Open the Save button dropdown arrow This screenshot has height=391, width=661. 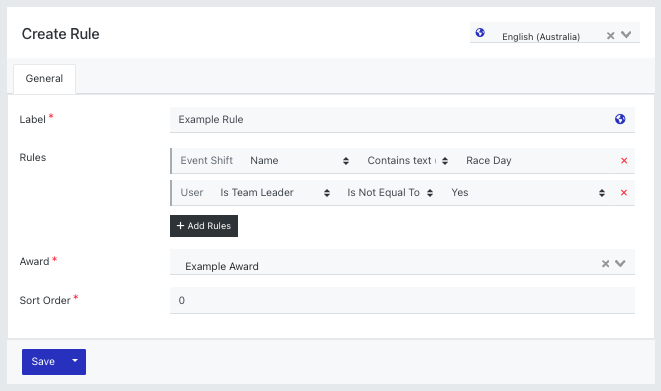[x=75, y=361]
